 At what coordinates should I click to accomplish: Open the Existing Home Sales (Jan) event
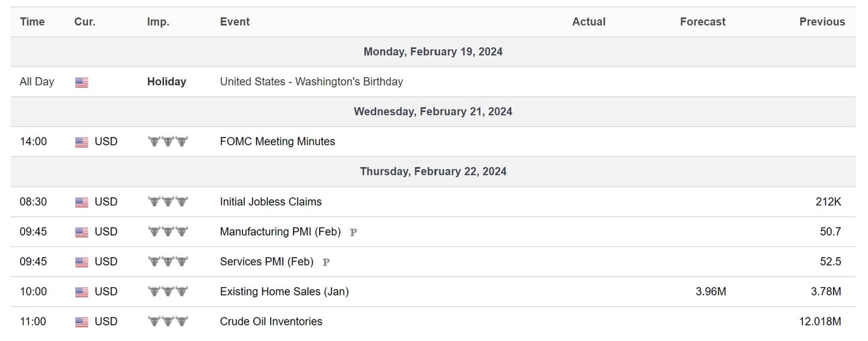click(284, 291)
